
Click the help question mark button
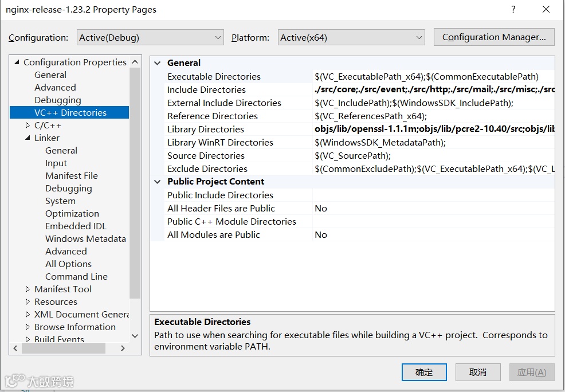click(x=513, y=9)
